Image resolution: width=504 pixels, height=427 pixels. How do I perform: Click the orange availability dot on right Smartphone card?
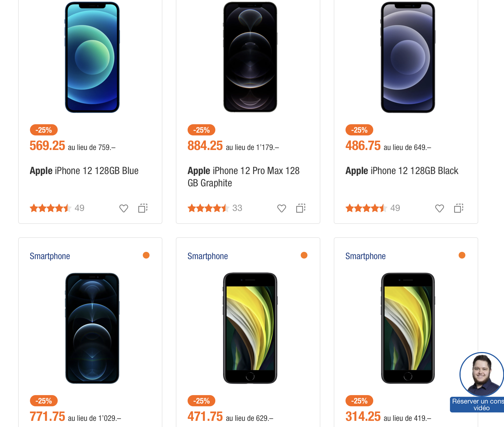[461, 255]
